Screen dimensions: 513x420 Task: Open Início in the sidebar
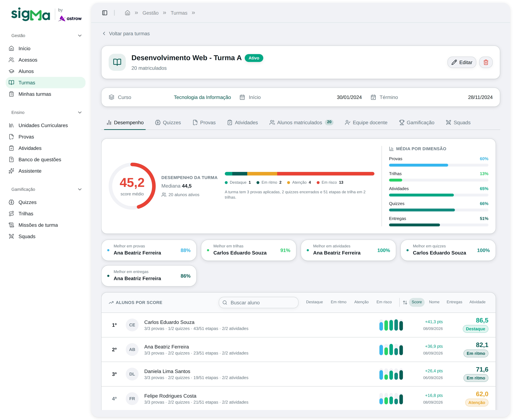(46, 48)
